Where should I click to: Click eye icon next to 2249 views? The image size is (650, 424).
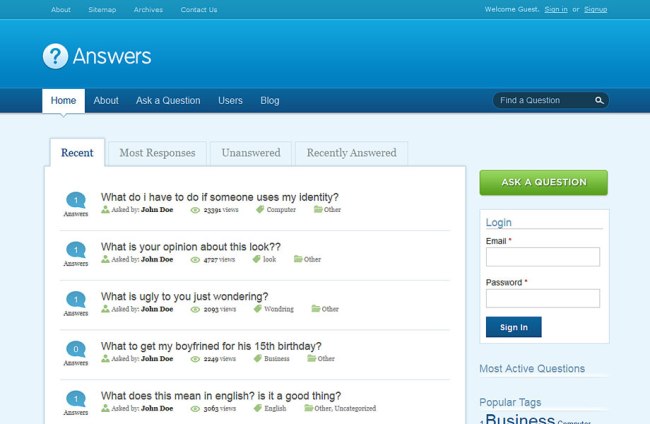point(195,359)
